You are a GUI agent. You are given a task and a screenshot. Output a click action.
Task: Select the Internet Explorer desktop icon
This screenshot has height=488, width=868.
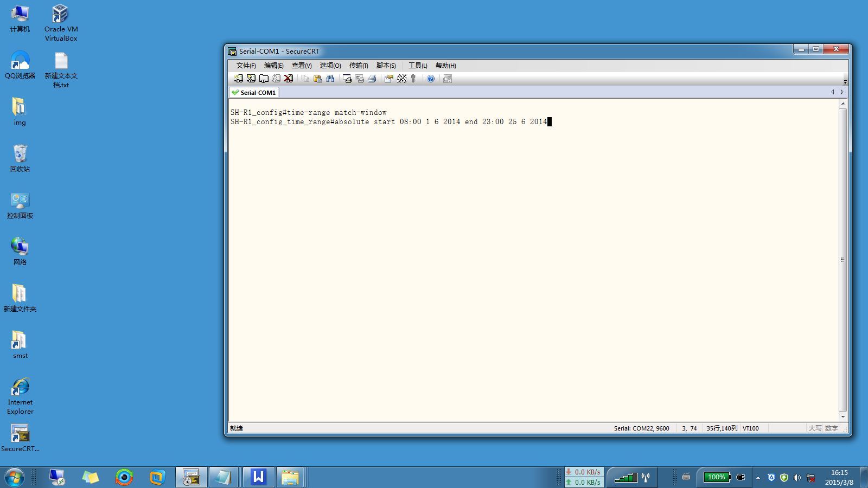click(20, 396)
